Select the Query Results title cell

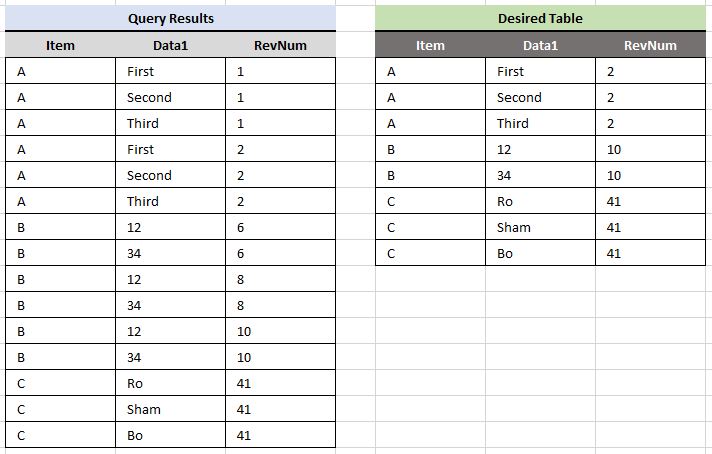(x=170, y=18)
